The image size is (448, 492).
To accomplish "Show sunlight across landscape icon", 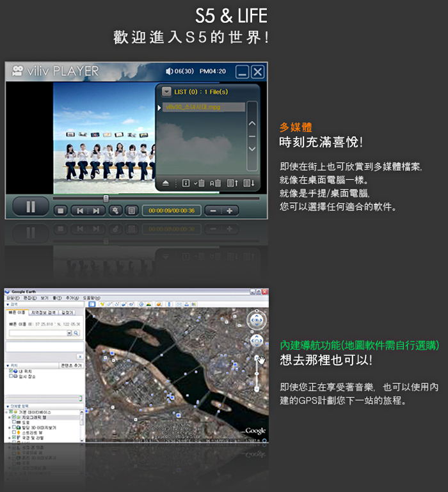I will tap(148, 304).
